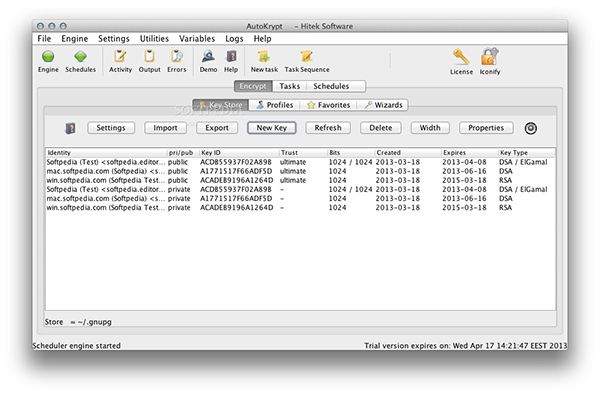
Task: Click the public key's Key ID ACD855937F02A89B
Action: pos(236,162)
